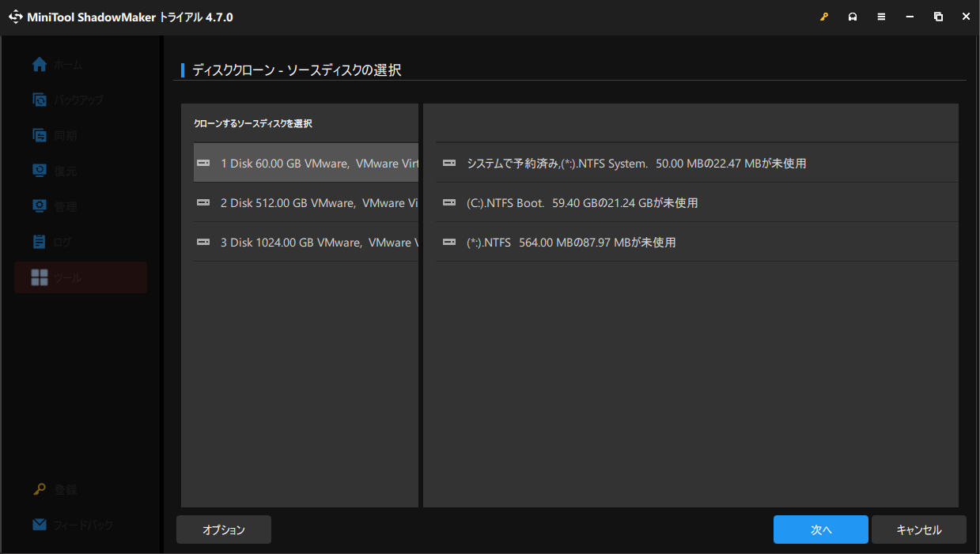Open the Log (ログ) sidebar icon
Viewport: 980px width, 554px height.
(40, 242)
